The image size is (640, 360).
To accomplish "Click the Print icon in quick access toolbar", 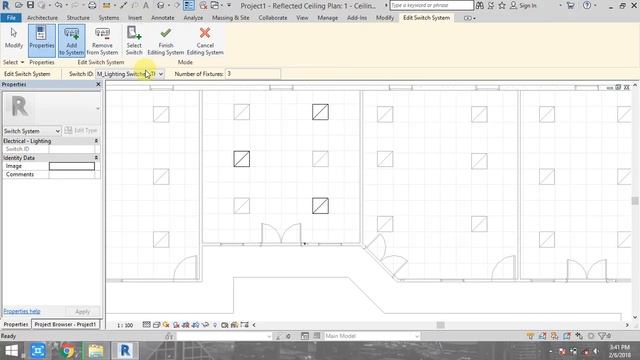I will [x=92, y=5].
